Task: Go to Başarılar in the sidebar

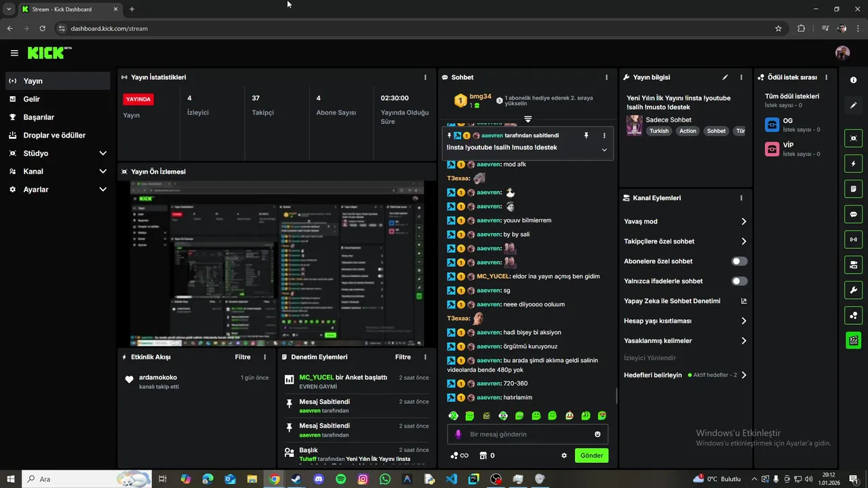Action: tap(57, 117)
